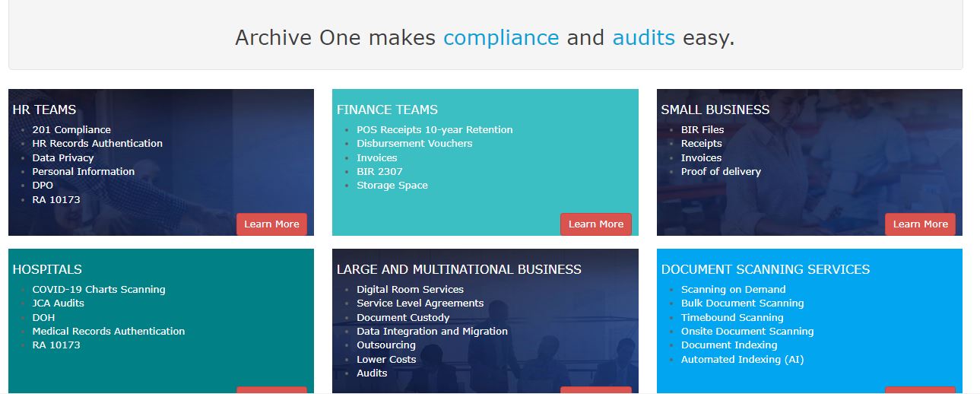Screen dimensions: 980x394
Task: Open the 'audits' link in the headline
Action: pos(643,38)
